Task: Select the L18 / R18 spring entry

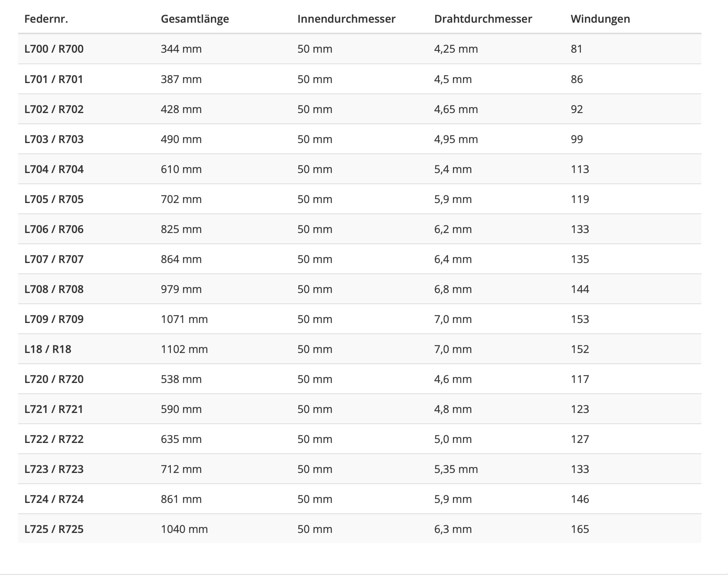Action: (48, 349)
